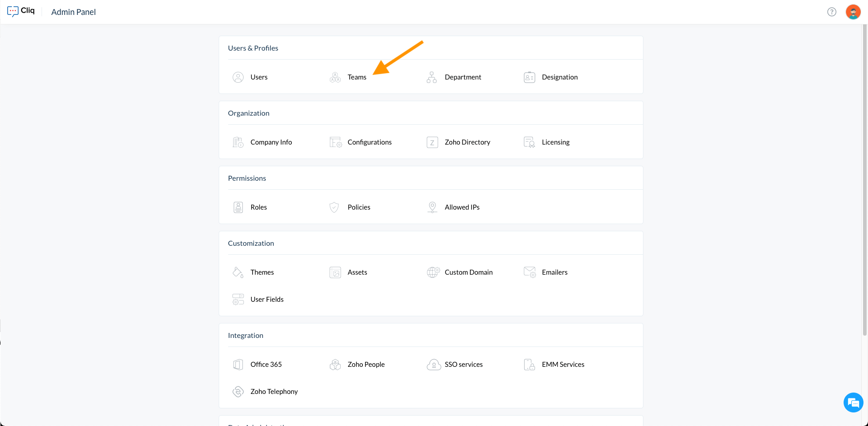Click the Customization section heading

[251, 243]
